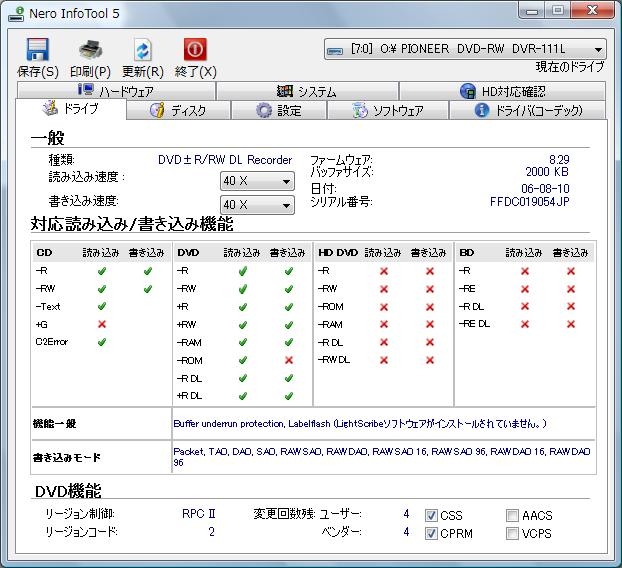Click DVD -RAM read green checkmark
622x568 pixels.
[243, 342]
